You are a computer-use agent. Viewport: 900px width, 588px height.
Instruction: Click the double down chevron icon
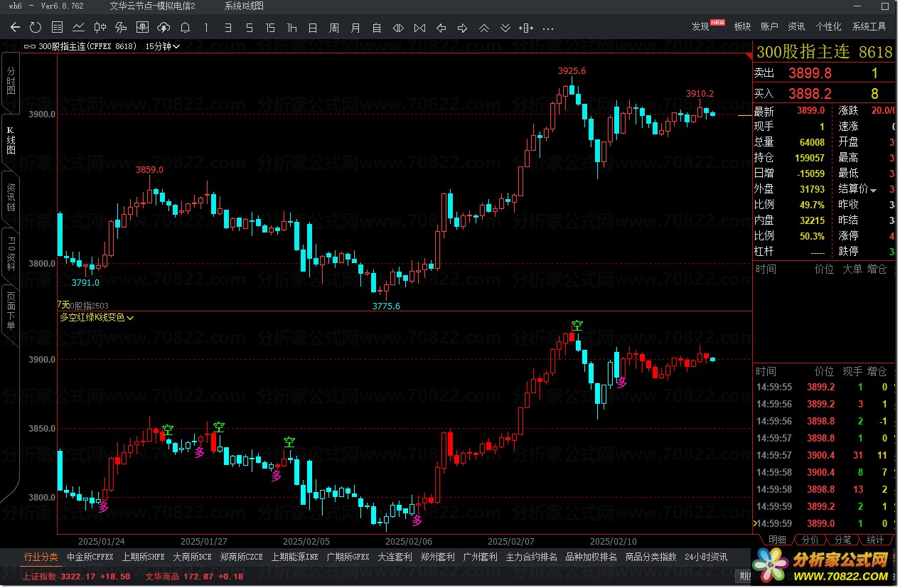(505, 28)
